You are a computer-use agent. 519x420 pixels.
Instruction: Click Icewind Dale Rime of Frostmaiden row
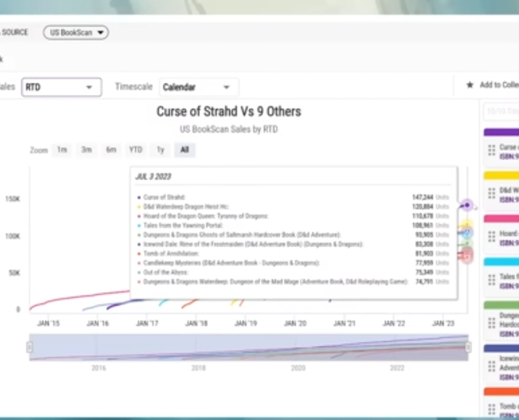[293, 244]
